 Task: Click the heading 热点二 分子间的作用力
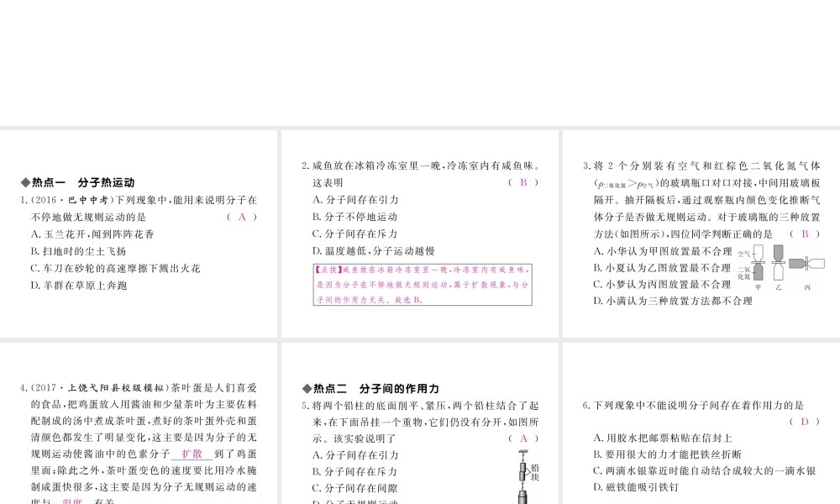tap(370, 389)
